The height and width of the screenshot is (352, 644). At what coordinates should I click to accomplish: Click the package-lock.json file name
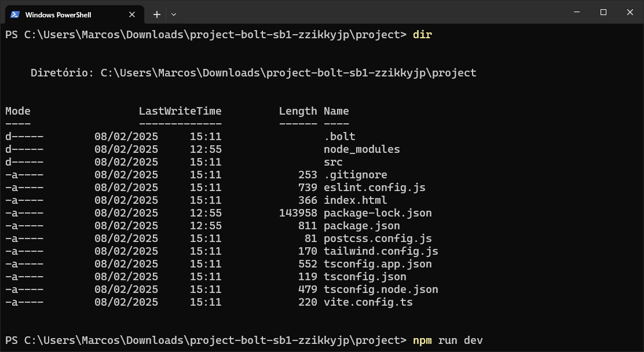click(x=378, y=212)
